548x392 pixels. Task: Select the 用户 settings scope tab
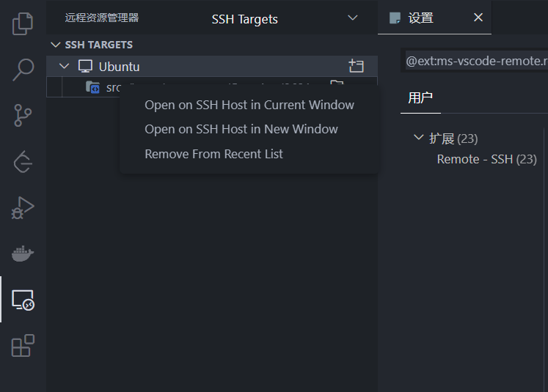click(x=420, y=97)
